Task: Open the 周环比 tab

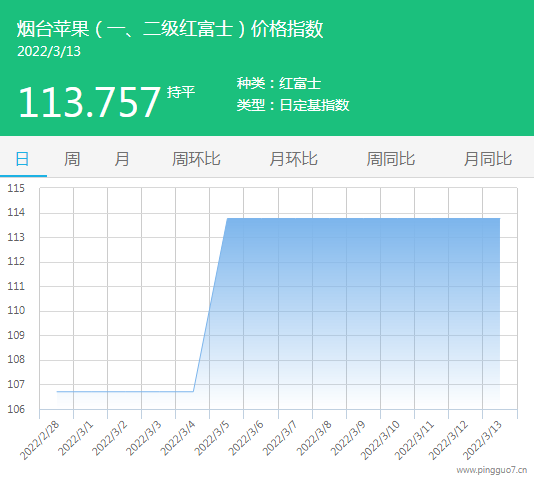Action: [196, 159]
